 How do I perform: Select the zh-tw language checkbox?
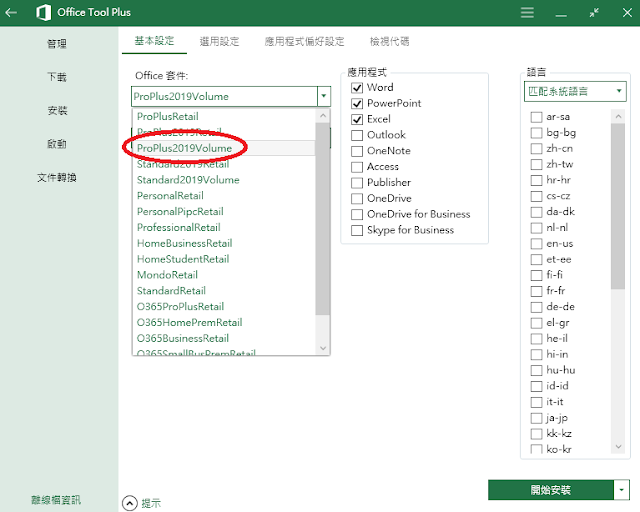[536, 165]
